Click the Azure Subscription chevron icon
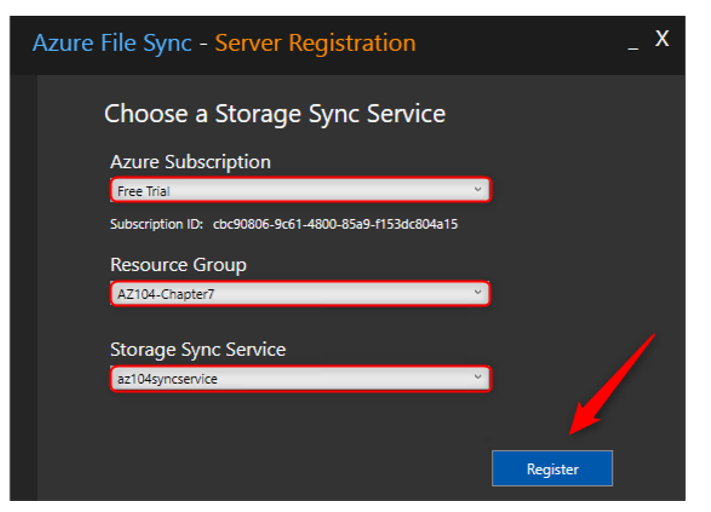This screenshot has height=512, width=711. point(477,190)
